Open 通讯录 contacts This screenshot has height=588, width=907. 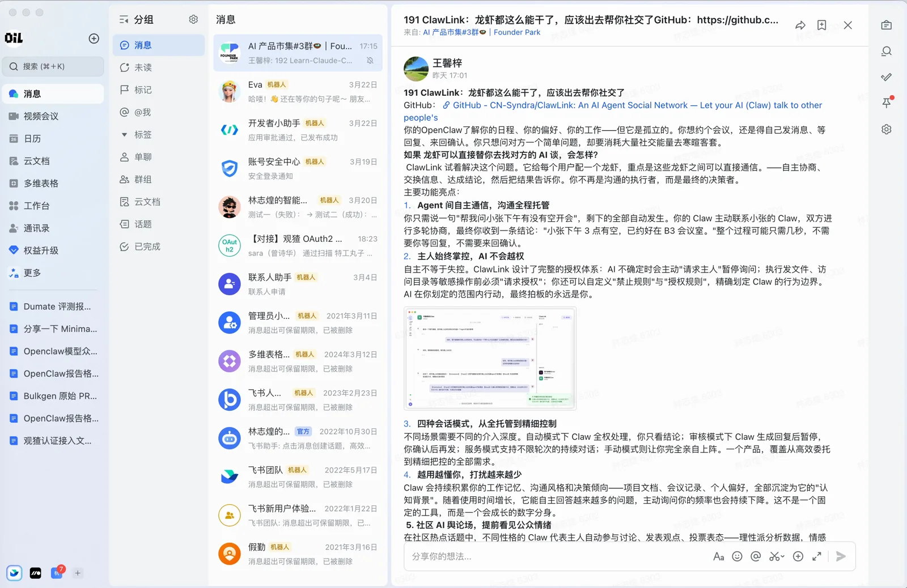click(x=53, y=228)
